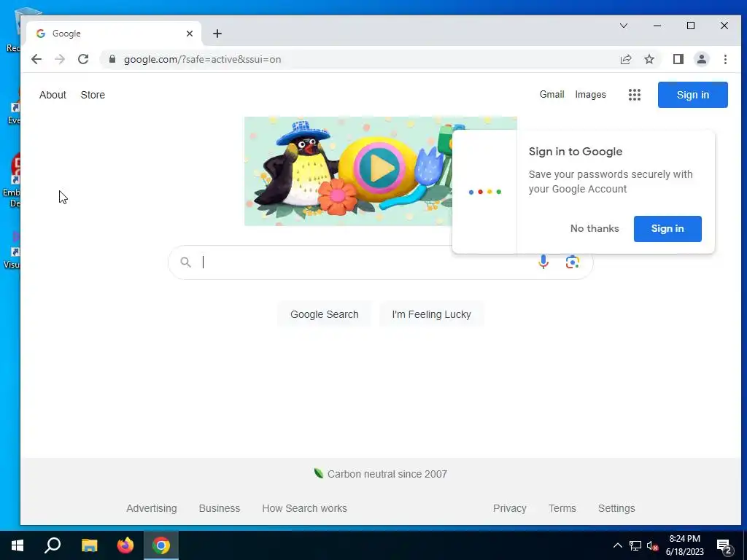Viewport: 747px width, 560px height.
Task: Minimize the Chrome window
Action: point(657,26)
